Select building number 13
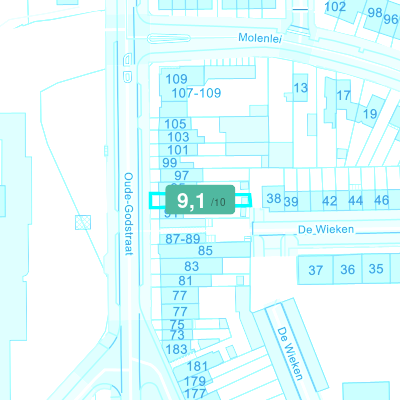 [x=300, y=88]
